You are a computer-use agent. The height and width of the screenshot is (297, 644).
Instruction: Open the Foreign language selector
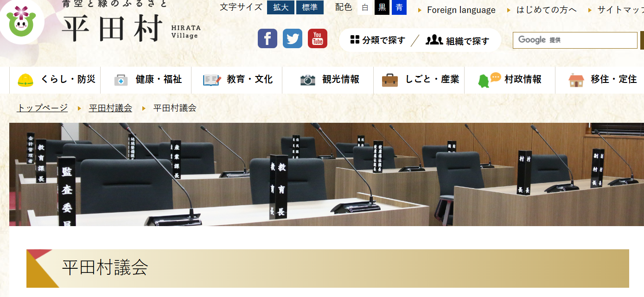pyautogui.click(x=460, y=10)
